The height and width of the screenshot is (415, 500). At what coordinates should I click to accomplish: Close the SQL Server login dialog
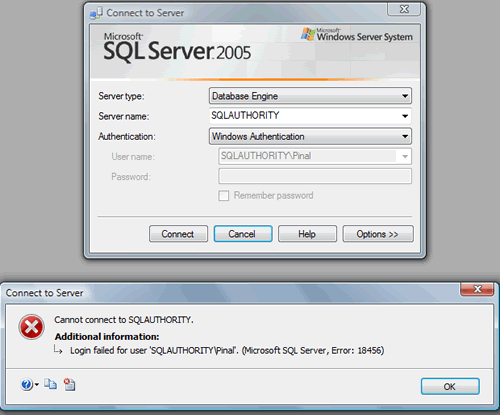pos(404,9)
